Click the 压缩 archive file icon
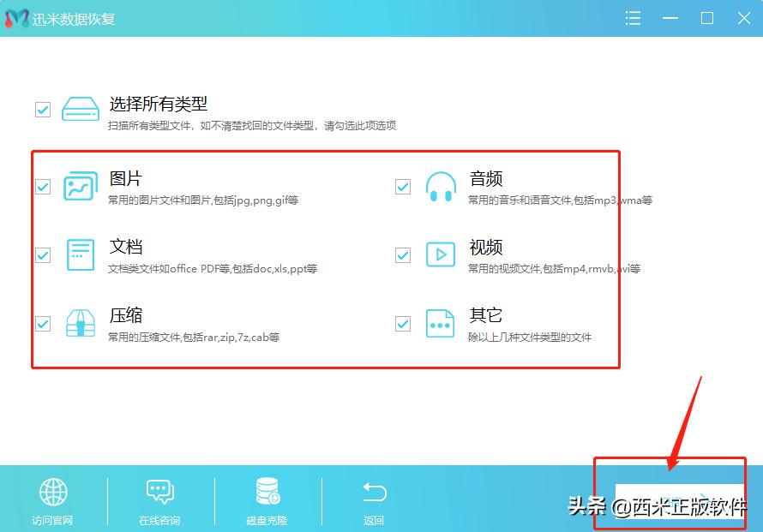Image resolution: width=763 pixels, height=532 pixels. tap(80, 324)
